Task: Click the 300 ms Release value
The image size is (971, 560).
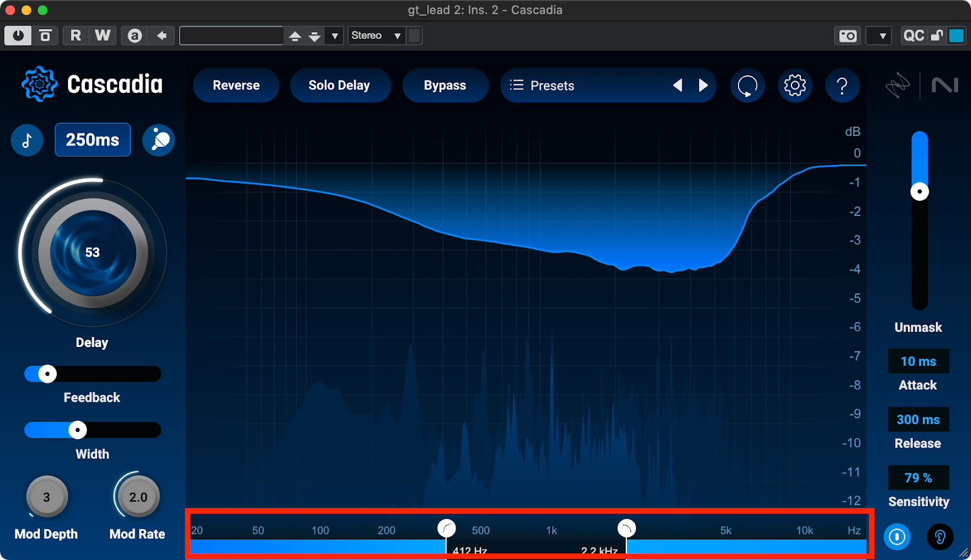Action: click(x=918, y=419)
